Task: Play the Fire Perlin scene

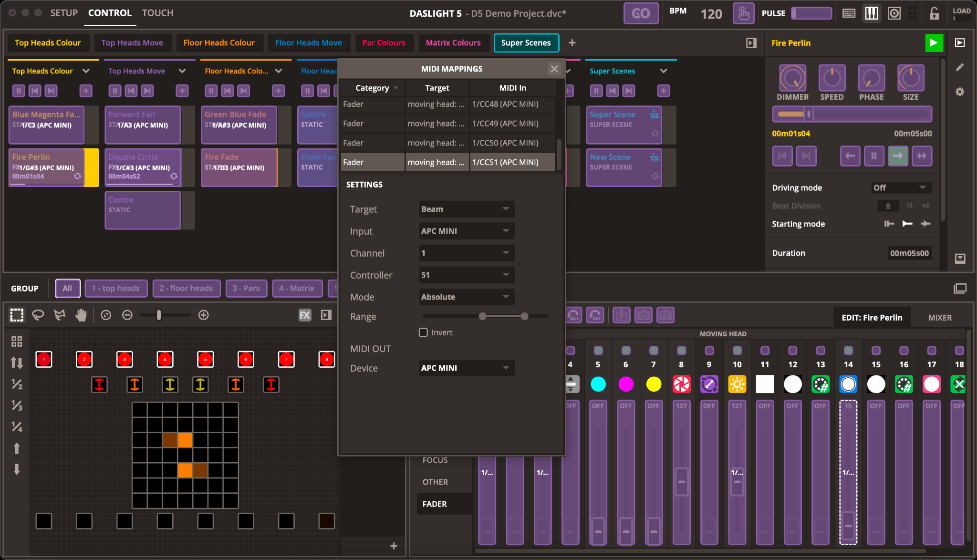Action: 934,43
